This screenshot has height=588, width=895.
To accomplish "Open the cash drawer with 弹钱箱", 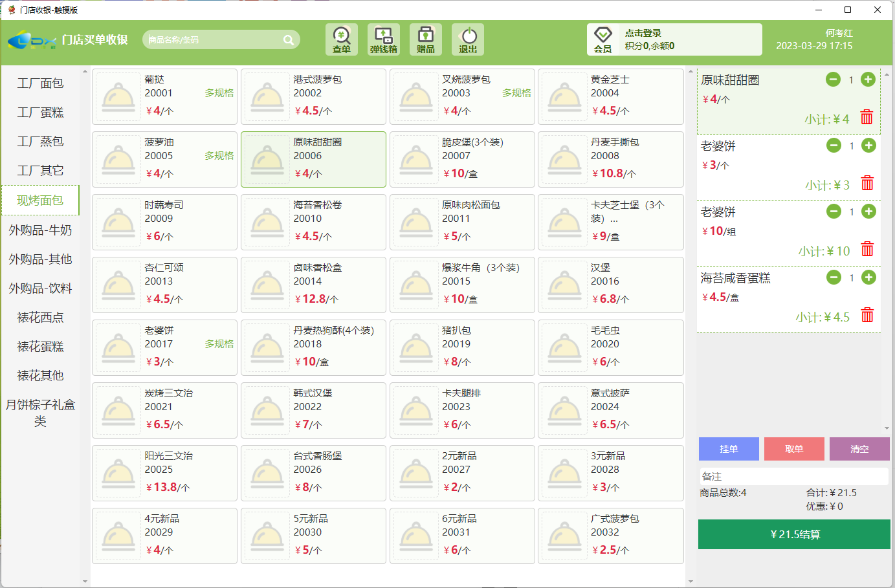I will (384, 39).
